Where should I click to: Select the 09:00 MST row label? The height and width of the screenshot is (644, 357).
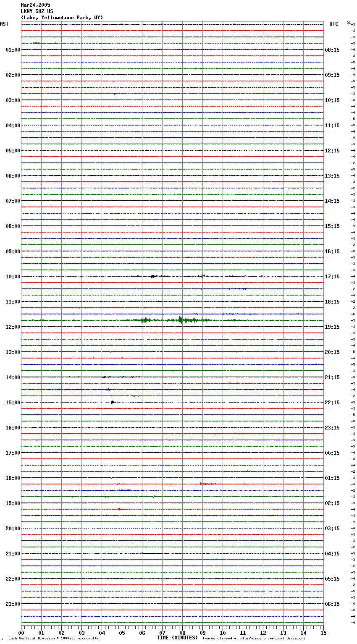pyautogui.click(x=13, y=251)
